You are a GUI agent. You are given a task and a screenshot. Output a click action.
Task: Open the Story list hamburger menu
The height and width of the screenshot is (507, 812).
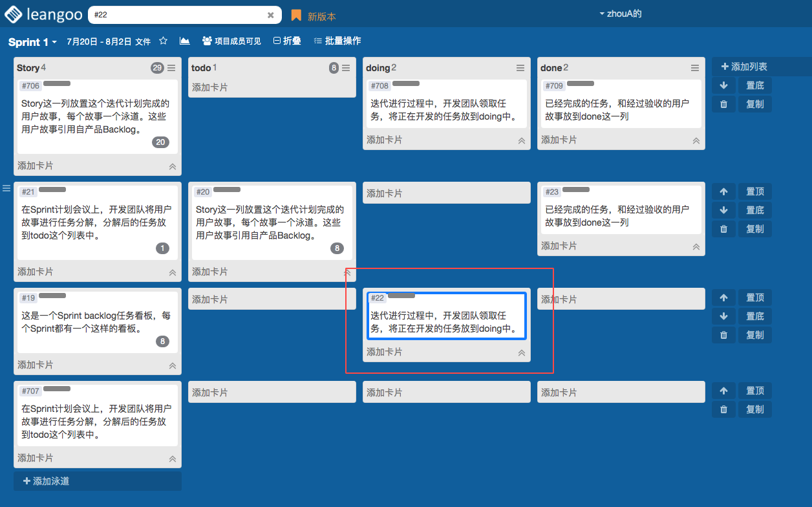(171, 68)
